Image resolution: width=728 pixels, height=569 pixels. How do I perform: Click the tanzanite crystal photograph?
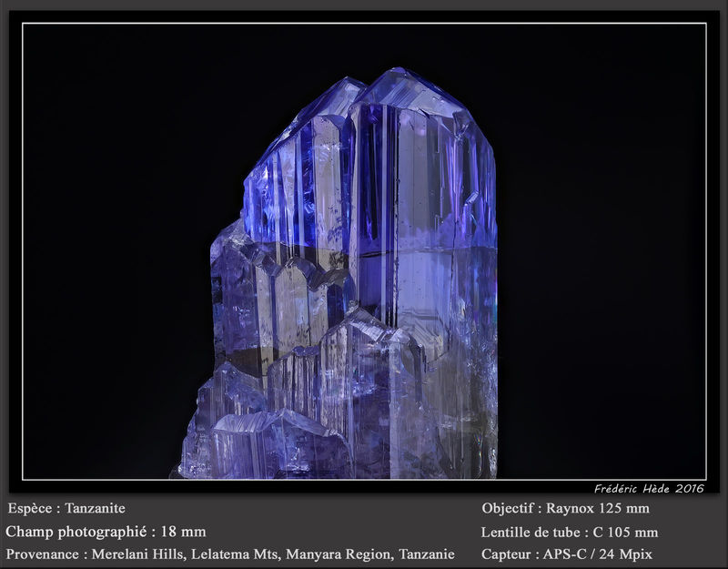click(365, 251)
